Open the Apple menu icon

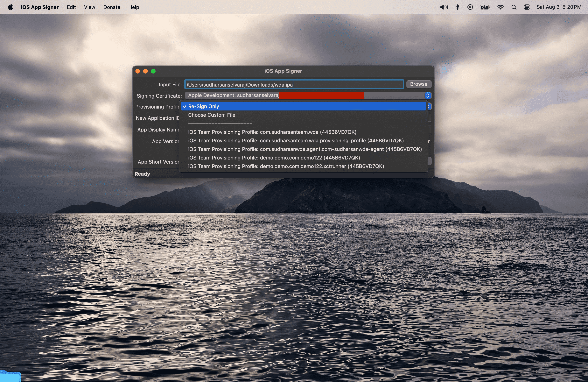[10, 7]
